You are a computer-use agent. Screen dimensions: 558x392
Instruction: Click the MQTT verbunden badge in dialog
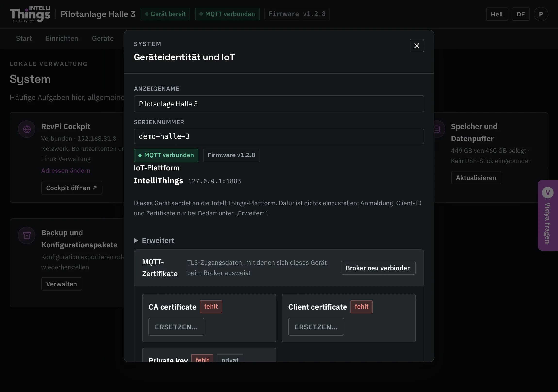[166, 155]
